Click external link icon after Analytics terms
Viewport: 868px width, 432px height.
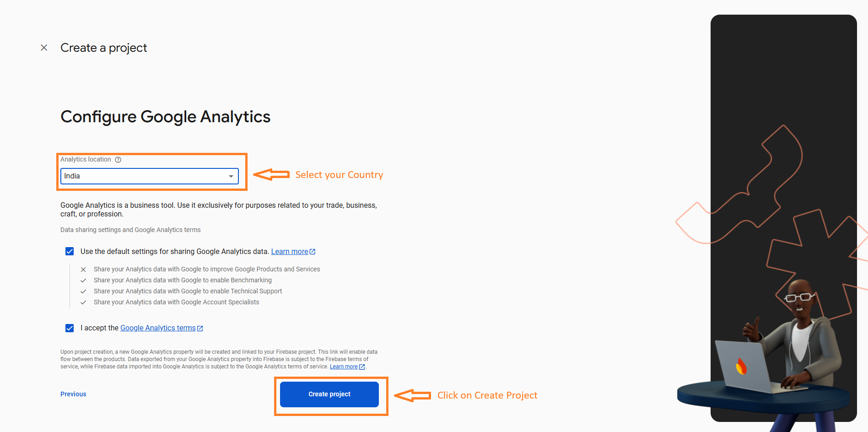[x=200, y=328]
